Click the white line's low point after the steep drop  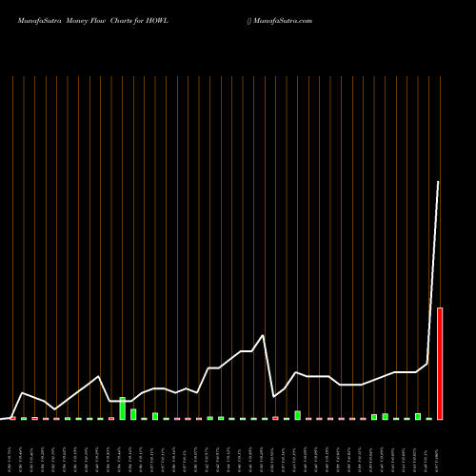274,397
